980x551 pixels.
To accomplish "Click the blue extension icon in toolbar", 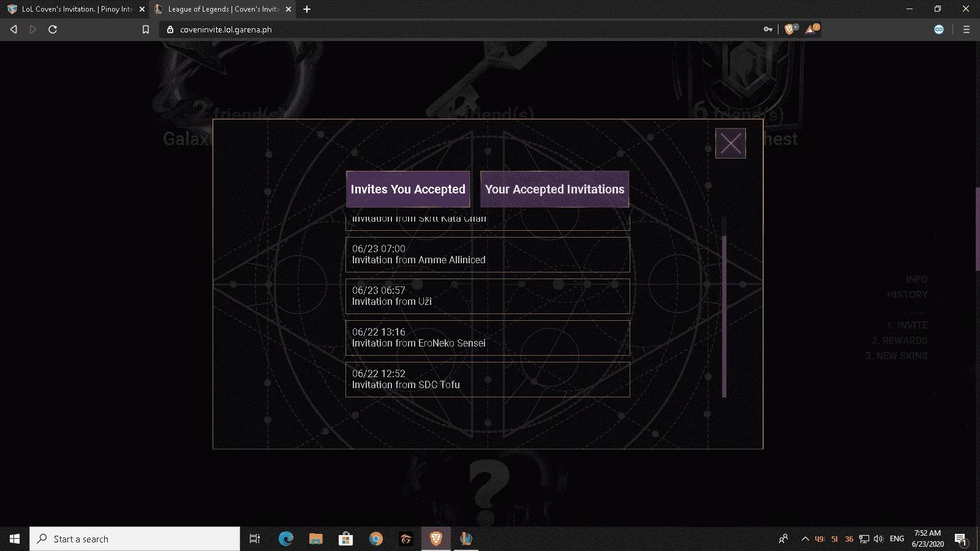I will (939, 29).
